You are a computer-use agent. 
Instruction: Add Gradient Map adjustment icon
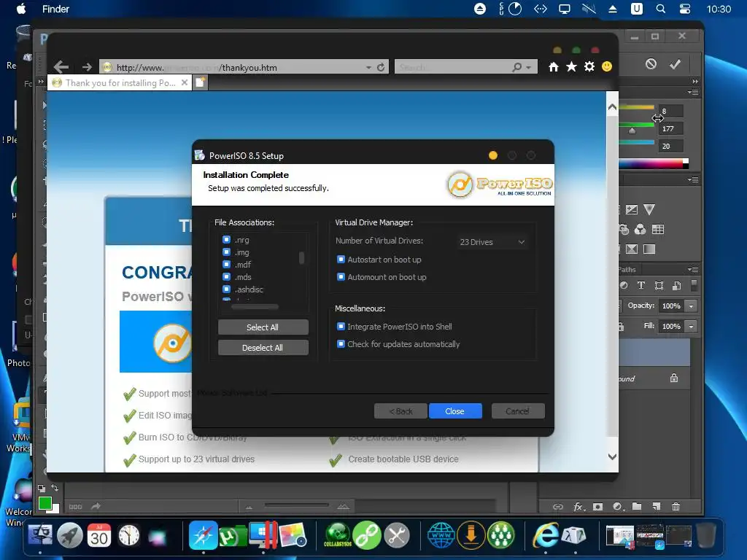(x=649, y=249)
